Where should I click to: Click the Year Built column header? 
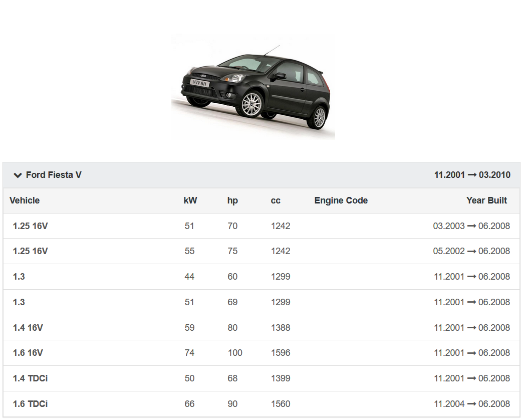(486, 200)
